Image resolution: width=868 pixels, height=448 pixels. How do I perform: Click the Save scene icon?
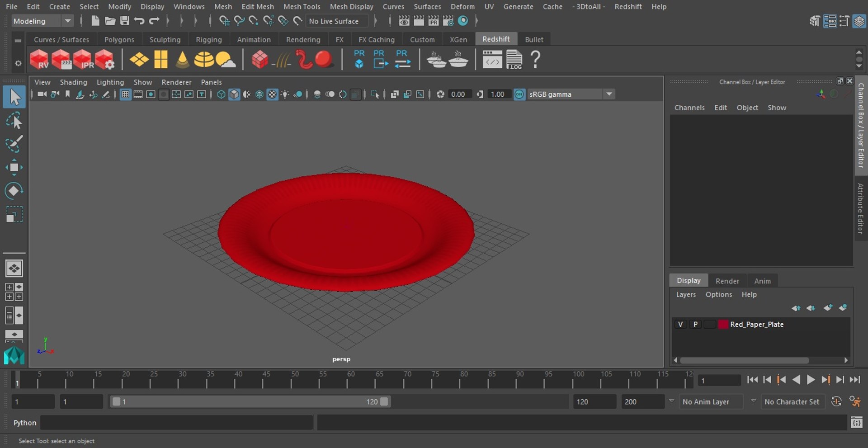click(125, 21)
